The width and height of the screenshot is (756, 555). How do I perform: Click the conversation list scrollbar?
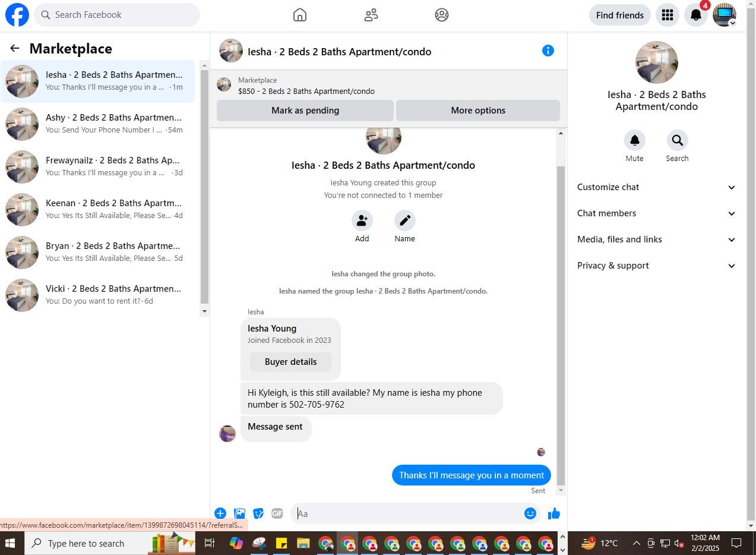[x=205, y=187]
